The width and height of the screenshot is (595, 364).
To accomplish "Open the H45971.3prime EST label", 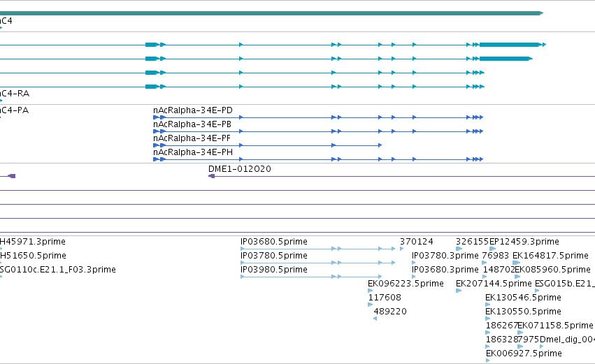I will tap(33, 242).
